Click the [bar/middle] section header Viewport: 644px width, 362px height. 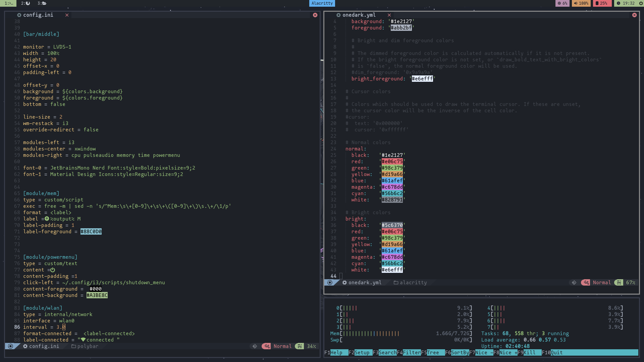click(x=41, y=34)
